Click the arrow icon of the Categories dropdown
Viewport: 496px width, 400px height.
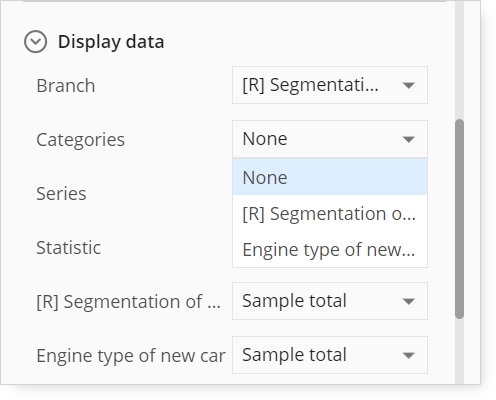(408, 139)
